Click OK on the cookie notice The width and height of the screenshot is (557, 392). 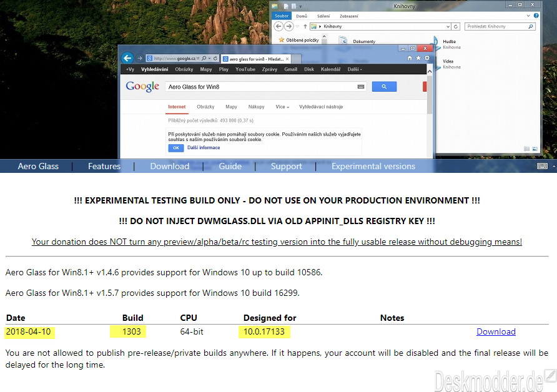point(176,148)
